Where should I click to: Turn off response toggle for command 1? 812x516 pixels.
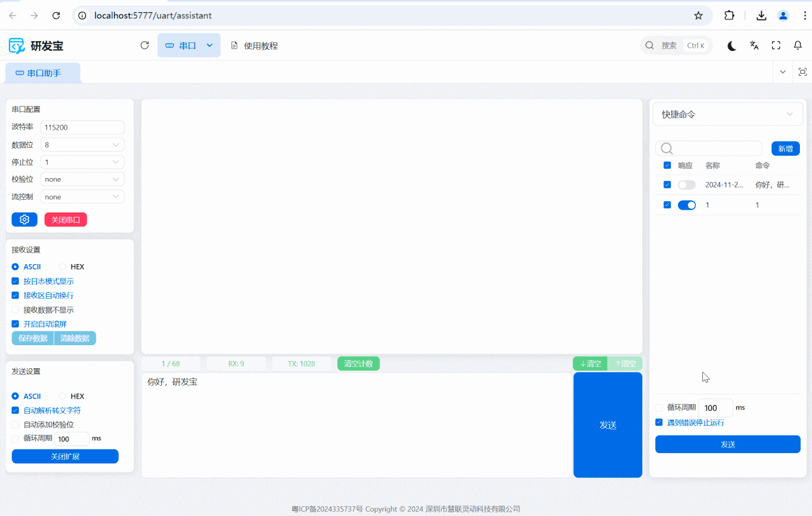point(687,205)
